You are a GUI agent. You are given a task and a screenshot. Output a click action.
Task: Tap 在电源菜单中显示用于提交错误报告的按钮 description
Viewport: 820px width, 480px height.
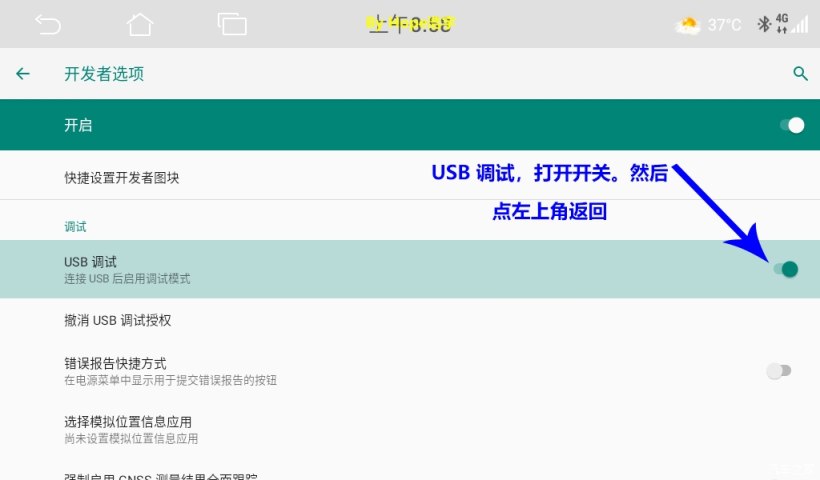(170, 380)
